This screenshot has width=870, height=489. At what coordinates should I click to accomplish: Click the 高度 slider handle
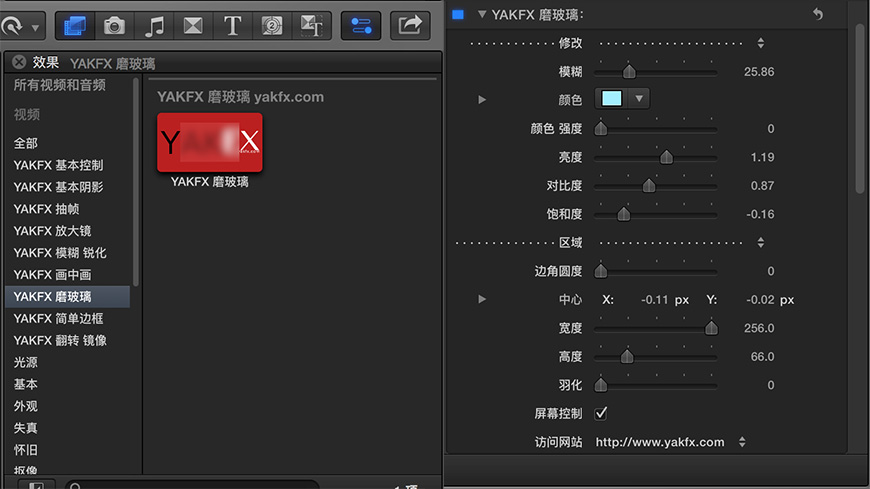(x=627, y=356)
